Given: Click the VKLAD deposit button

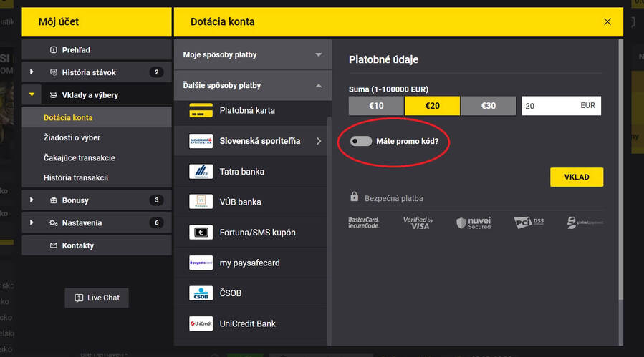Looking at the screenshot, I should click(x=577, y=177).
